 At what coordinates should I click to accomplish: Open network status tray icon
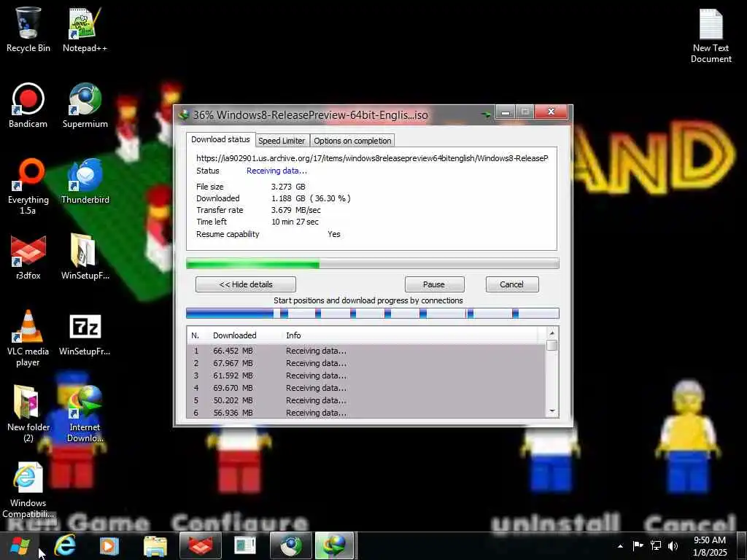656,545
